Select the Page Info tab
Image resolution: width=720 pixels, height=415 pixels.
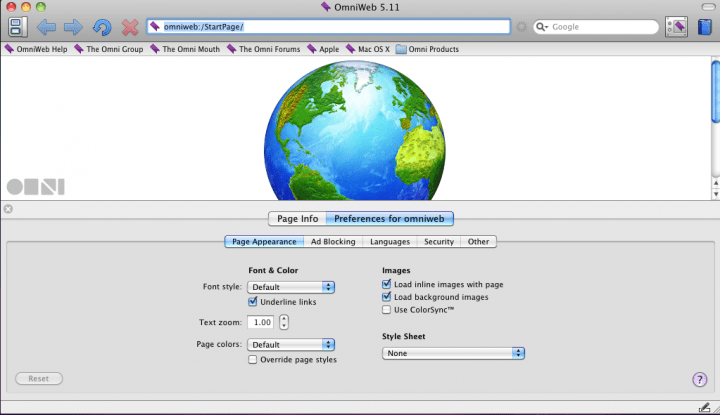pyautogui.click(x=297, y=218)
